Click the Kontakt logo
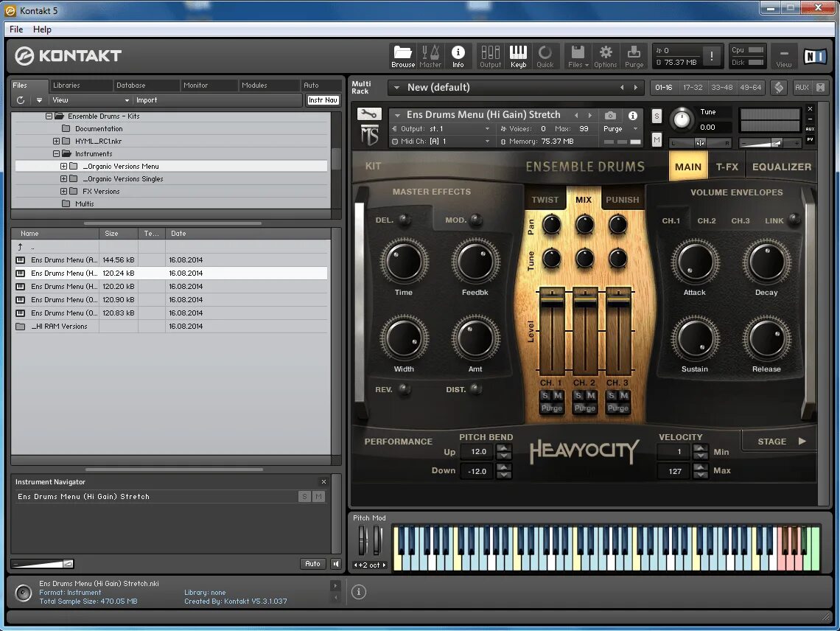 tap(68, 56)
